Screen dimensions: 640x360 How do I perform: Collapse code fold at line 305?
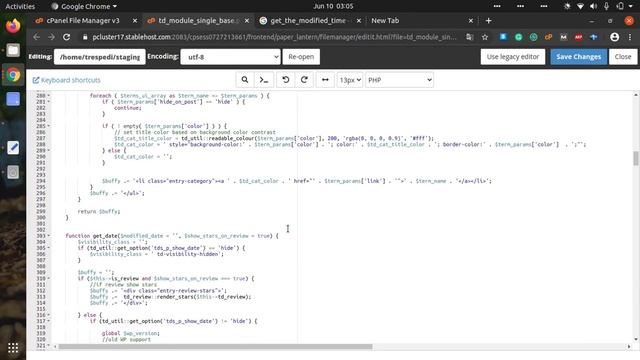pos(49,248)
